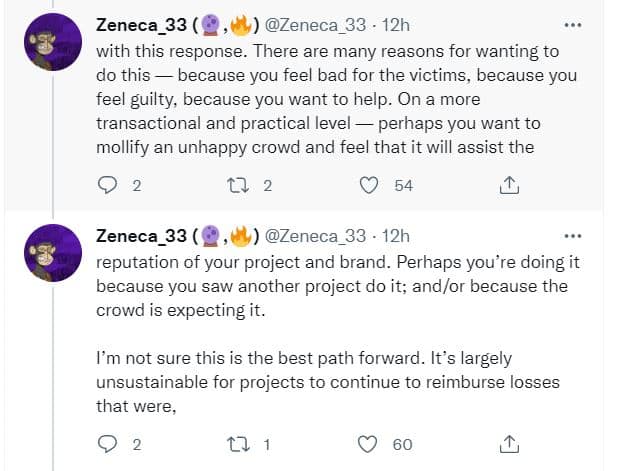Screen dimensions: 618x471
Task: Reply to the first tweet
Action: point(107,185)
